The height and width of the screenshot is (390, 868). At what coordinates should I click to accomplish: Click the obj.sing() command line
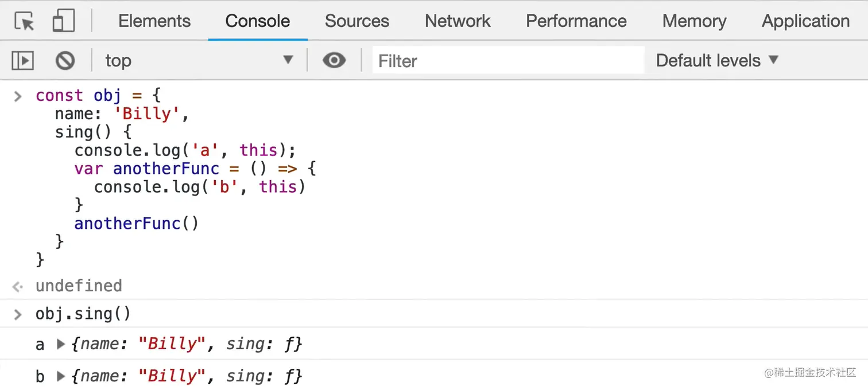click(x=83, y=314)
